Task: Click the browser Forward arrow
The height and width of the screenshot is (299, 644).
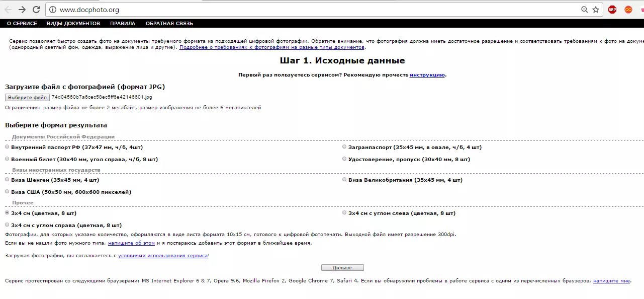Action: pyautogui.click(x=22, y=10)
